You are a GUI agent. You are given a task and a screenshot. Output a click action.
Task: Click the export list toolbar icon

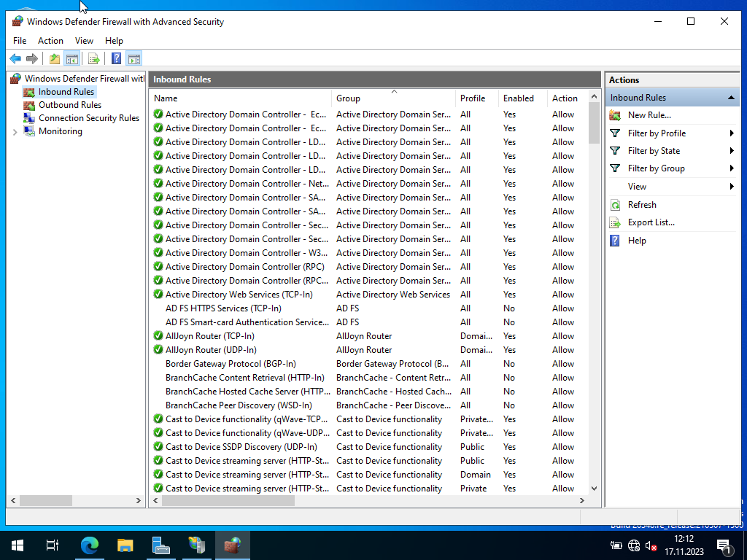(x=94, y=58)
